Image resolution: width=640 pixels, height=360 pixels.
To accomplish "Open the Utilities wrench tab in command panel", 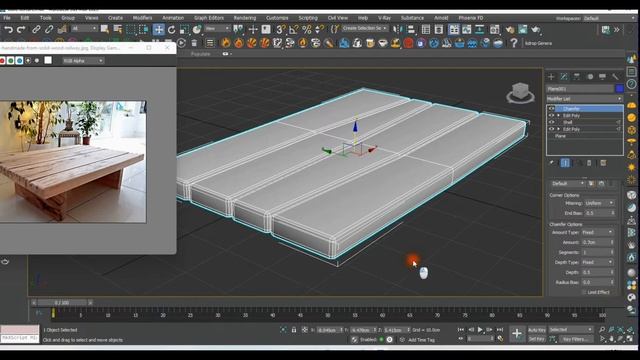I will point(615,77).
